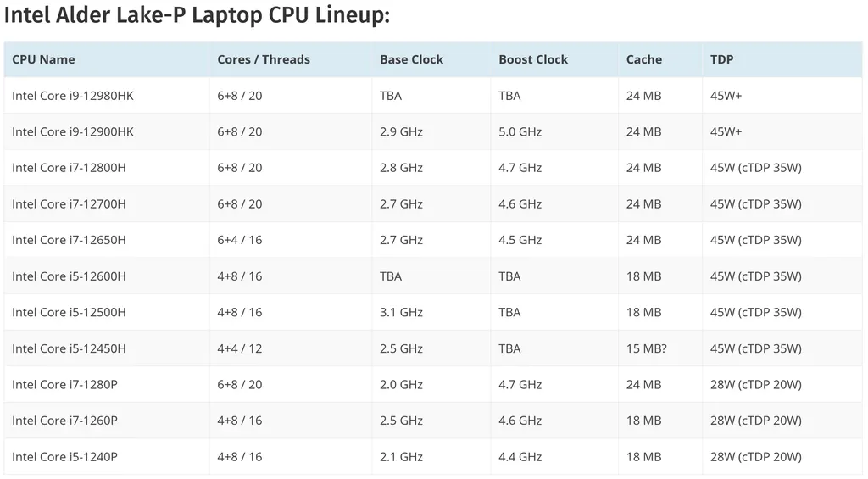Image resolution: width=868 pixels, height=479 pixels.
Task: Click the TDP column header
Action: (x=722, y=59)
